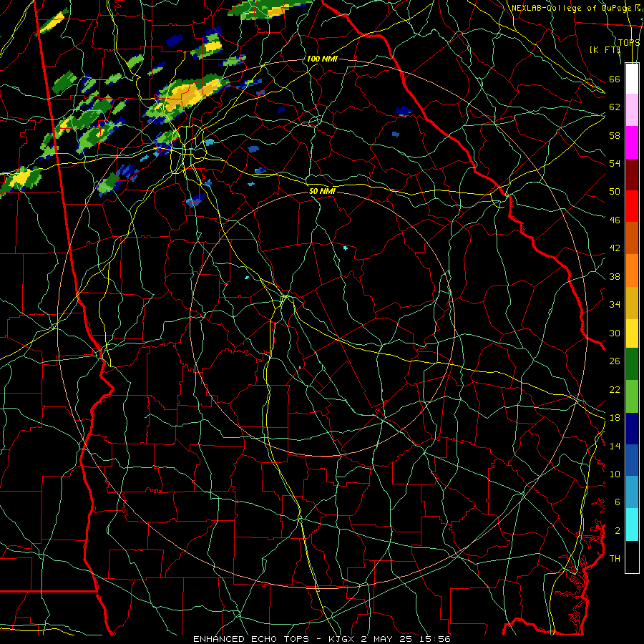Click the '46' legend value
This screenshot has height=644, width=644.
pos(615,220)
